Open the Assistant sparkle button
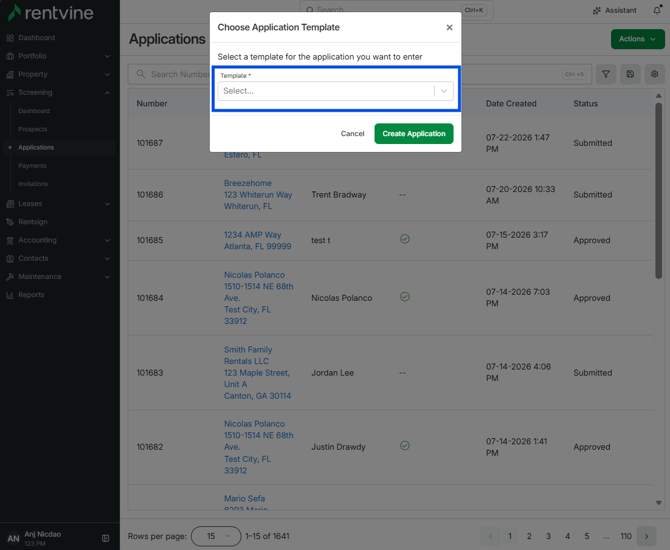This screenshot has width=670, height=550. [x=614, y=10]
